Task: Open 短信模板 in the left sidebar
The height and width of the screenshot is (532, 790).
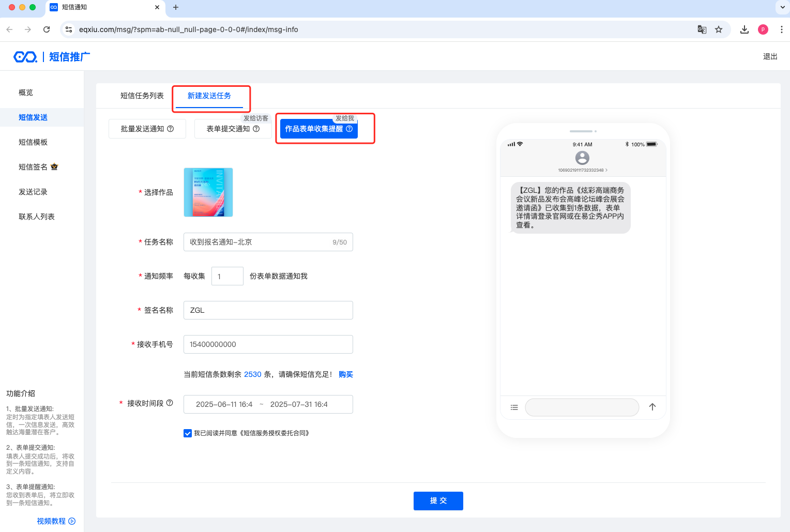Action: tap(33, 142)
